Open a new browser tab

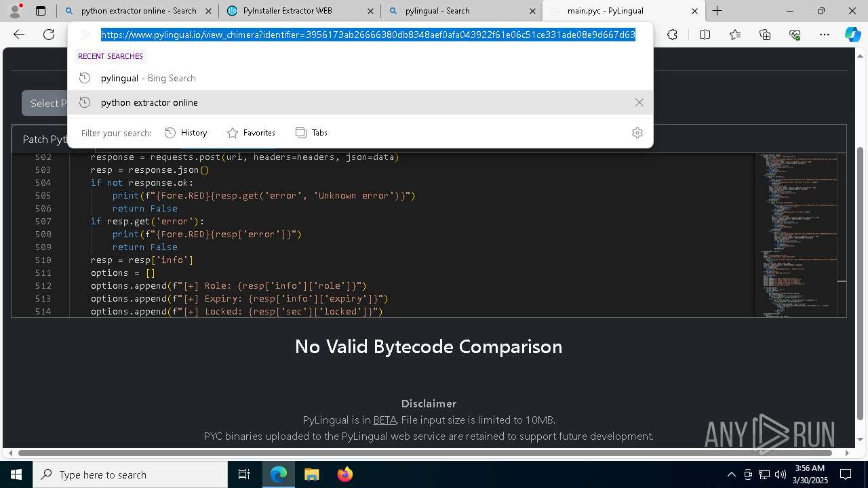(x=717, y=11)
